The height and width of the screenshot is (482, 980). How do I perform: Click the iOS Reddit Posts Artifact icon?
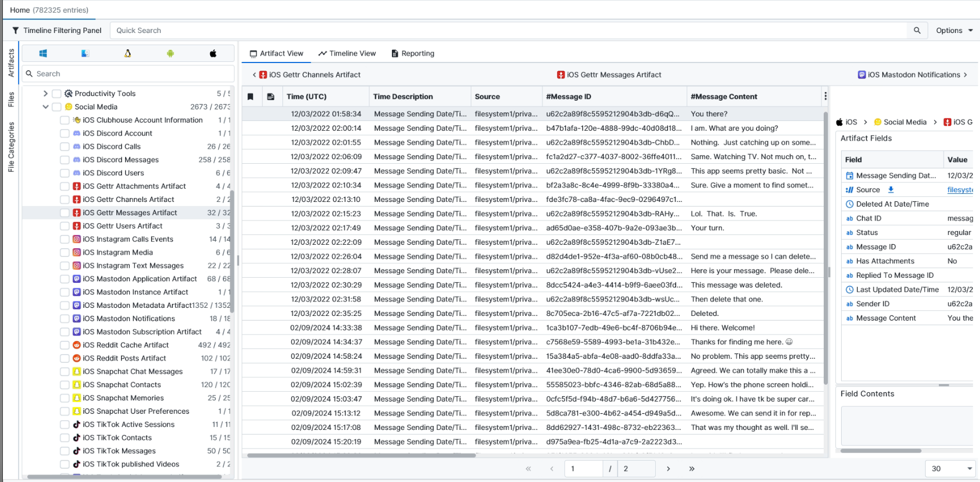pyautogui.click(x=76, y=358)
